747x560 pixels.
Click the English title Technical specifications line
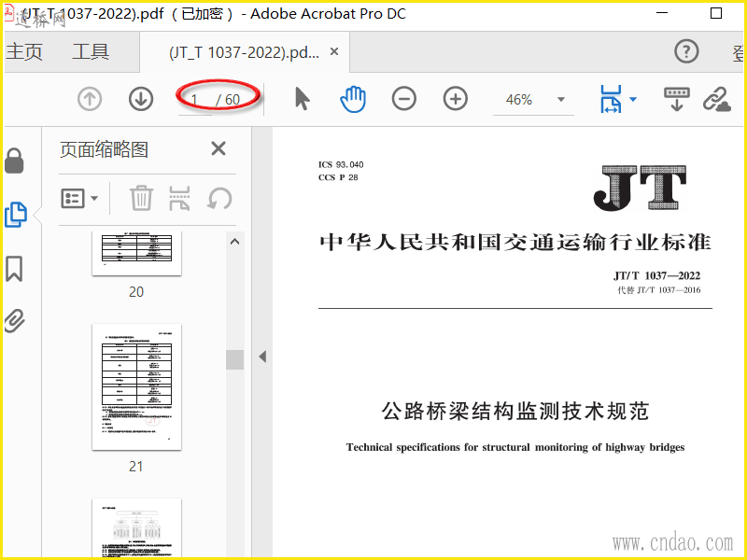coord(515,447)
